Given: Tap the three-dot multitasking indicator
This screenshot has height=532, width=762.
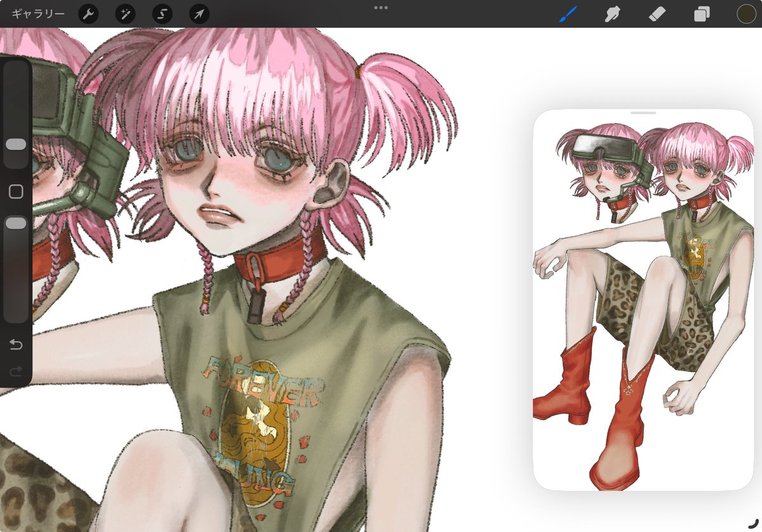Looking at the screenshot, I should (x=381, y=8).
